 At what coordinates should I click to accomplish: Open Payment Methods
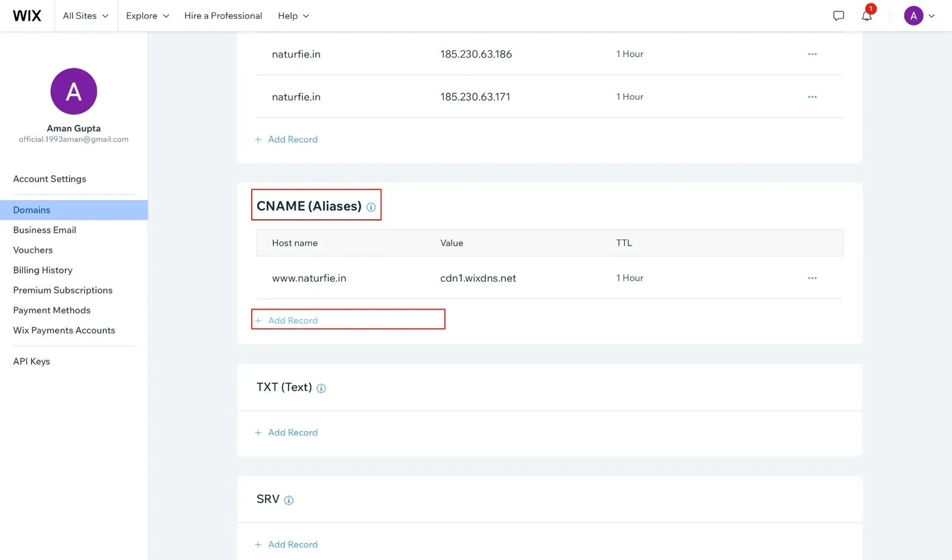point(52,310)
